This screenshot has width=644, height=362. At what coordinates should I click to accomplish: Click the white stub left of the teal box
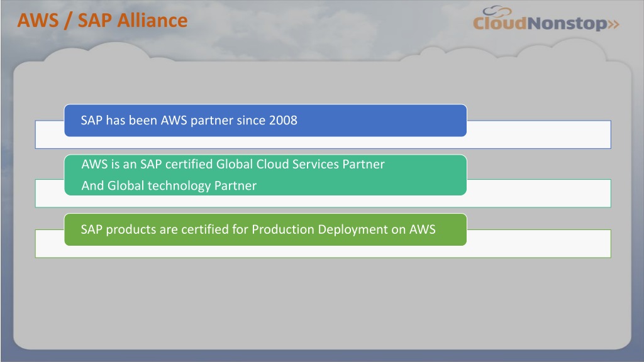(x=50, y=193)
